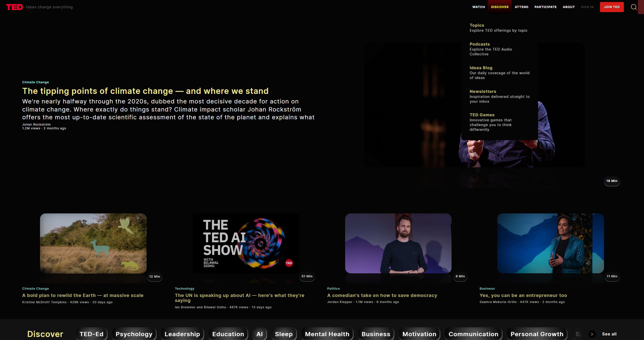
Task: Open the Jordan Klepper talk thumbnail
Action: click(x=398, y=243)
